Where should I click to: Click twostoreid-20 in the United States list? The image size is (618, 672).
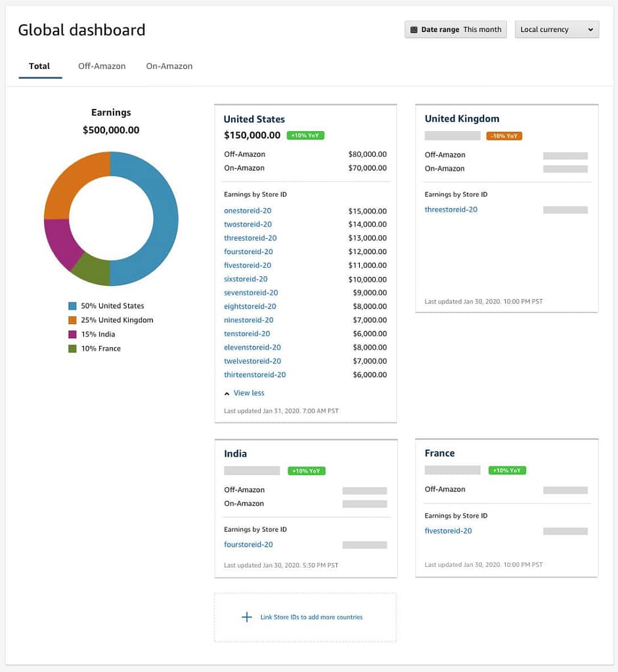pyautogui.click(x=248, y=224)
